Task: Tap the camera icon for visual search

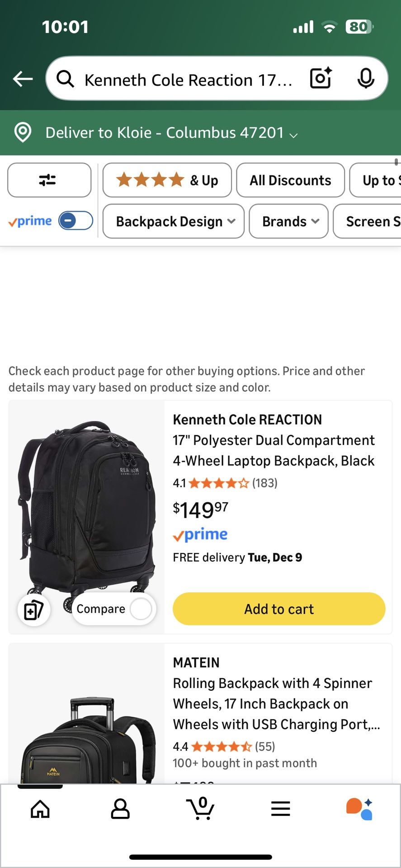Action: click(x=320, y=78)
